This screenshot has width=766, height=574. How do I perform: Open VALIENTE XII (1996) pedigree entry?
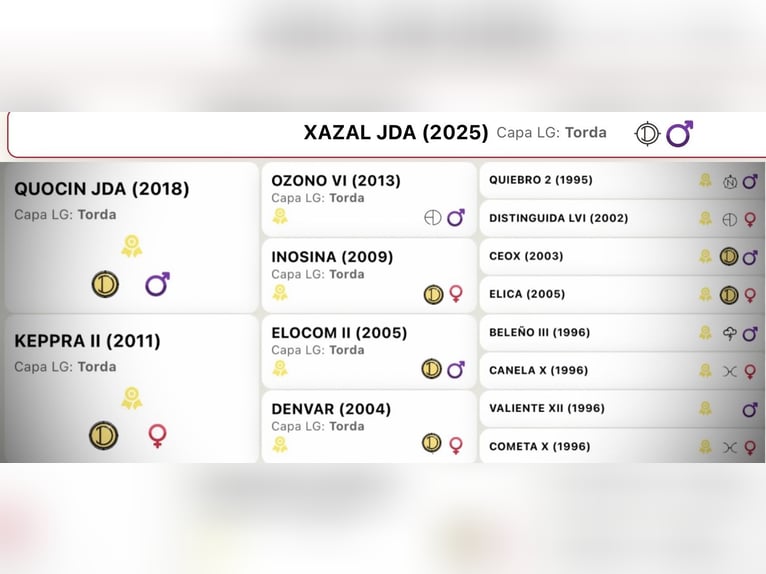[x=547, y=408]
